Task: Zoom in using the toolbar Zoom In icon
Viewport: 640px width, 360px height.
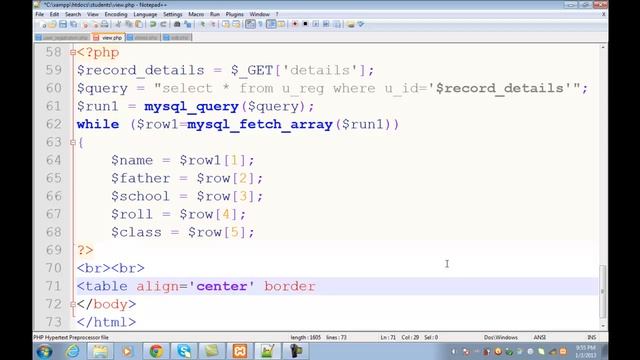Action: 202,24
